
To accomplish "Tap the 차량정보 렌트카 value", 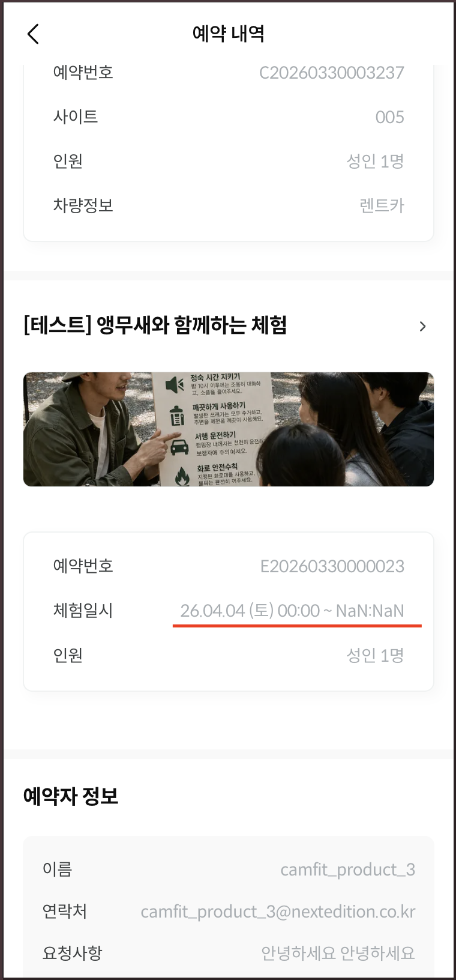I will 382,206.
